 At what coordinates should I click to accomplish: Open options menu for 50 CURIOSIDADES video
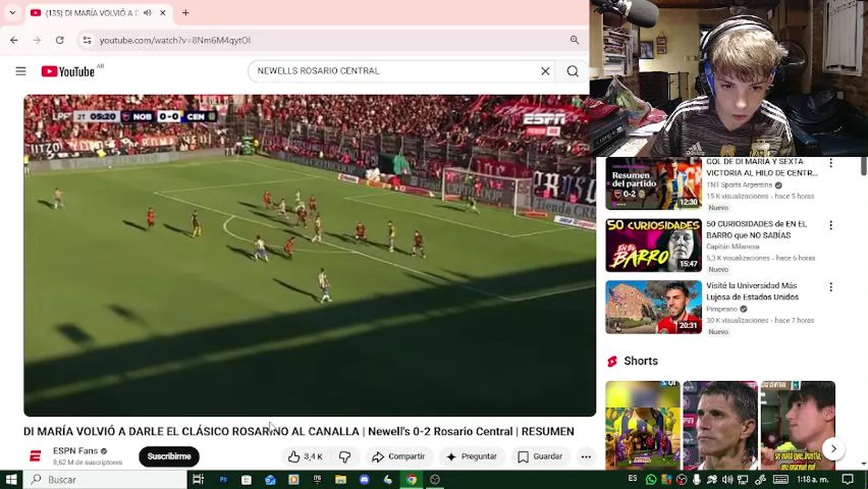pos(831,225)
